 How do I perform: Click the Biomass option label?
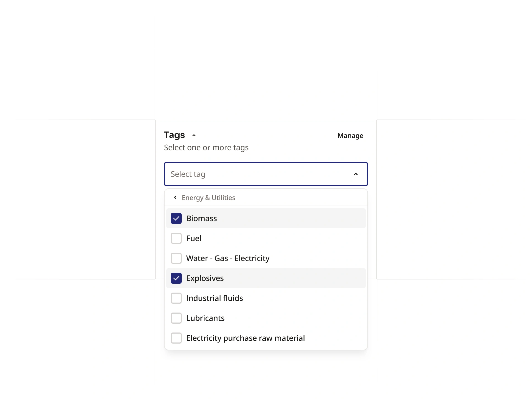[201, 218]
